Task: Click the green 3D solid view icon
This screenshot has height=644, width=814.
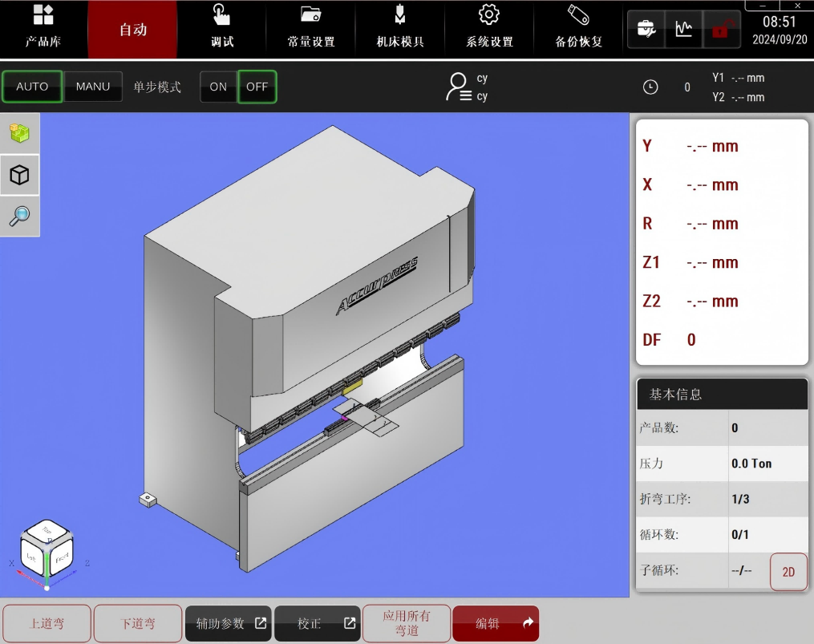Action: [x=19, y=134]
